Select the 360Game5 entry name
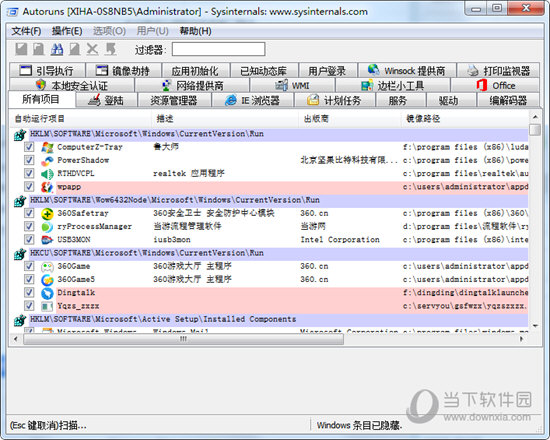This screenshot has height=440, width=550. [x=76, y=280]
